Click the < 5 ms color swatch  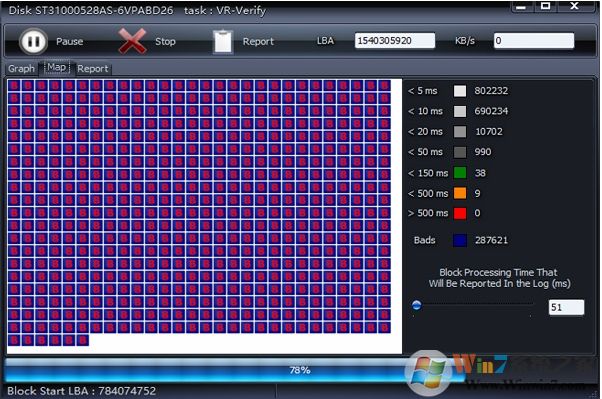coord(460,91)
